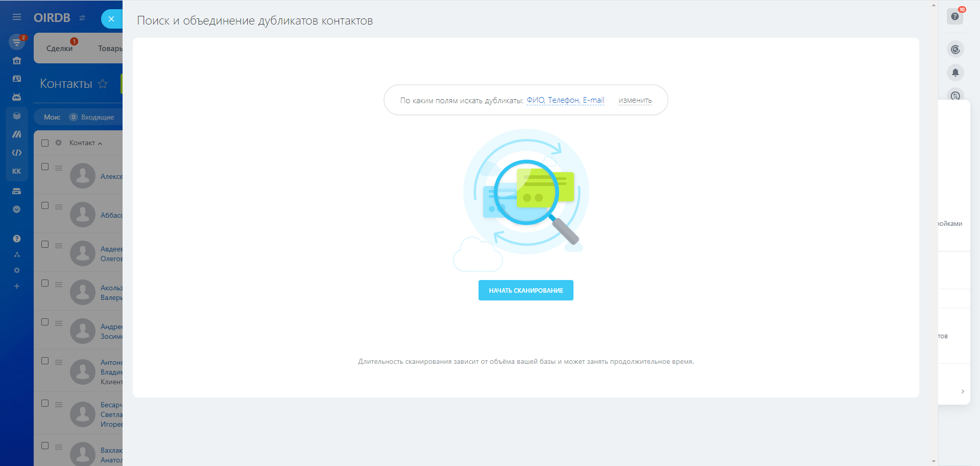Add Контакты to favorites with the star

[103, 84]
